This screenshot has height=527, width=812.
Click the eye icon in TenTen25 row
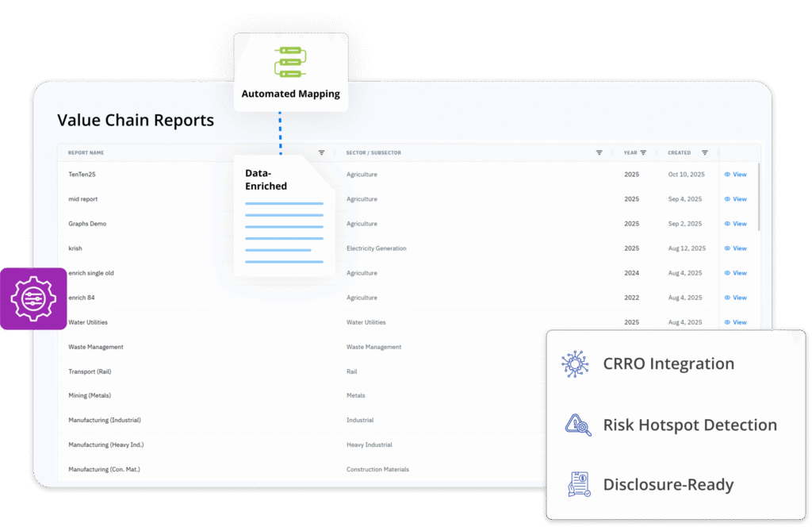click(x=727, y=175)
